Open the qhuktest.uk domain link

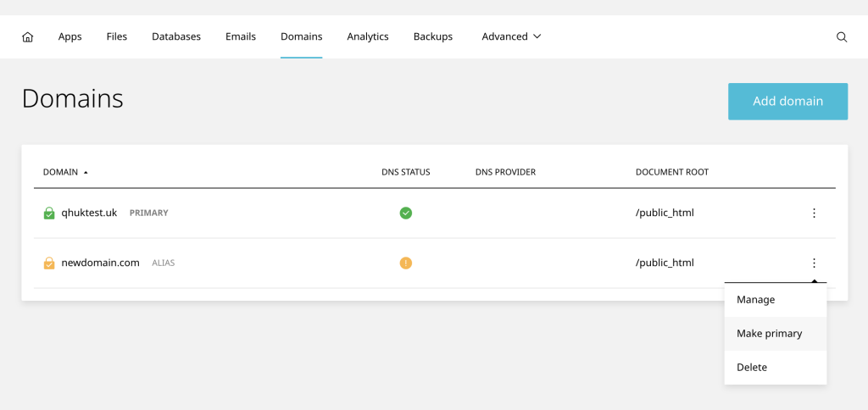tap(89, 213)
